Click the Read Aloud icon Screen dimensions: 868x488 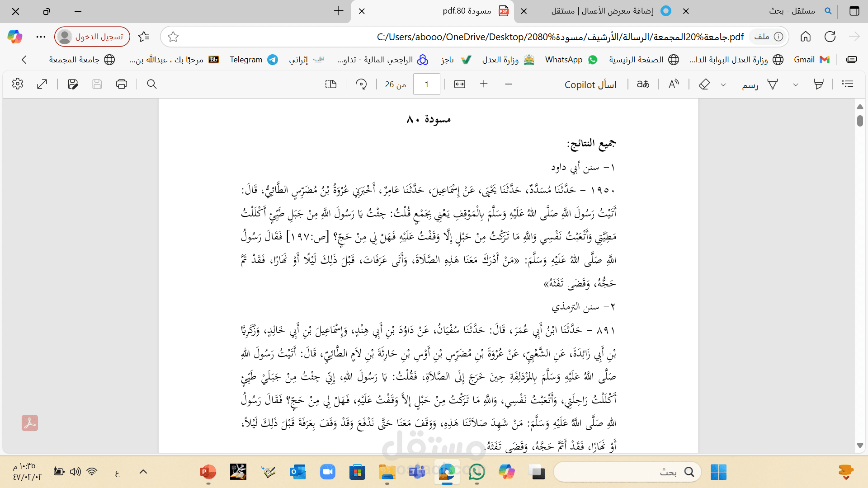[x=674, y=84]
